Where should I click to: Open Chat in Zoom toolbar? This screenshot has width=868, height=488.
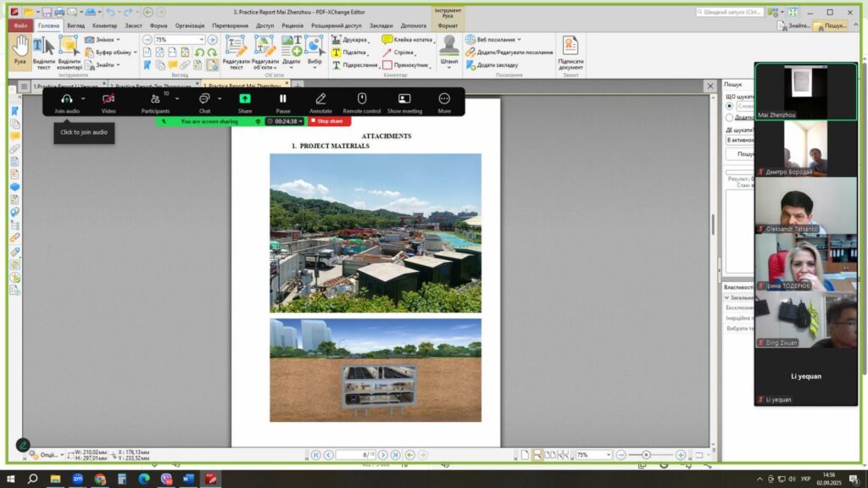coord(204,103)
